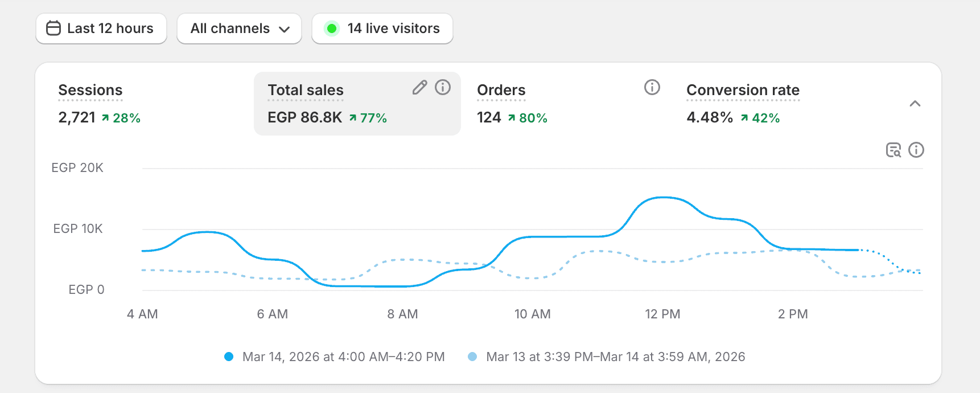Click the pencil edit icon on Total sales
Screen dimensions: 980x393
click(x=419, y=87)
